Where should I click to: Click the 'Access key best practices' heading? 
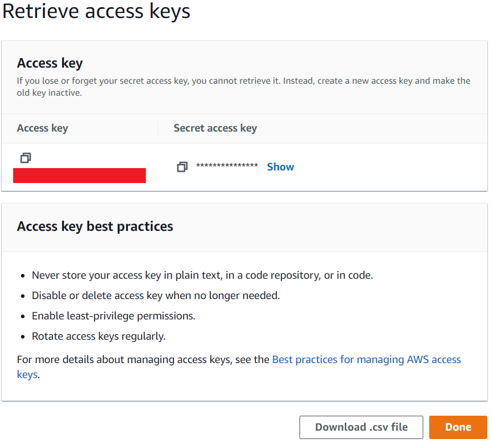pos(95,226)
